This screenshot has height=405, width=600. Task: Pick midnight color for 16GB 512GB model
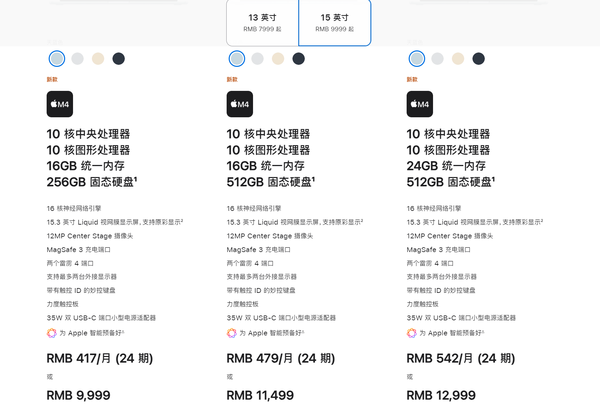[298, 59]
